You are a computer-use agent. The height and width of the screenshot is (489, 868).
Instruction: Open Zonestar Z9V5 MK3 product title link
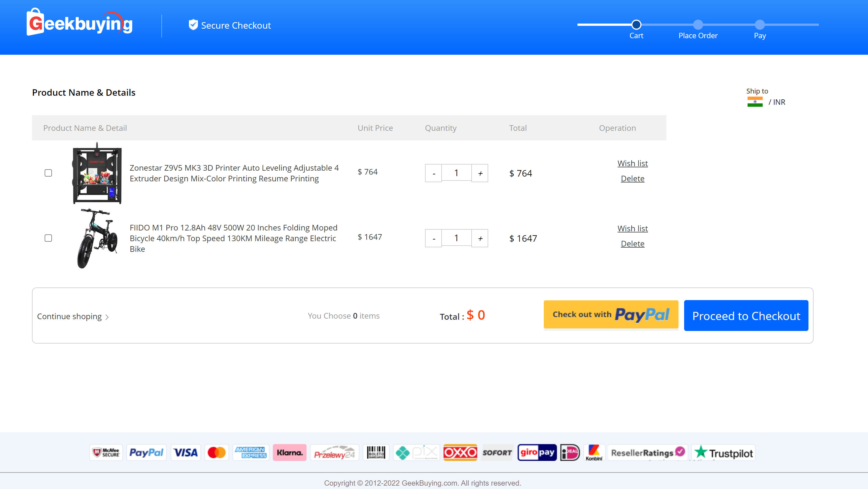(x=234, y=173)
